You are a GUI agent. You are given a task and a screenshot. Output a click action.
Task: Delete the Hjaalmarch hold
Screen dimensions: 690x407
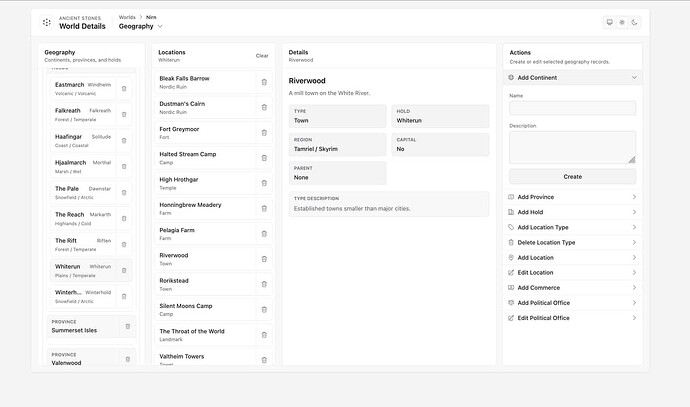[x=124, y=166]
